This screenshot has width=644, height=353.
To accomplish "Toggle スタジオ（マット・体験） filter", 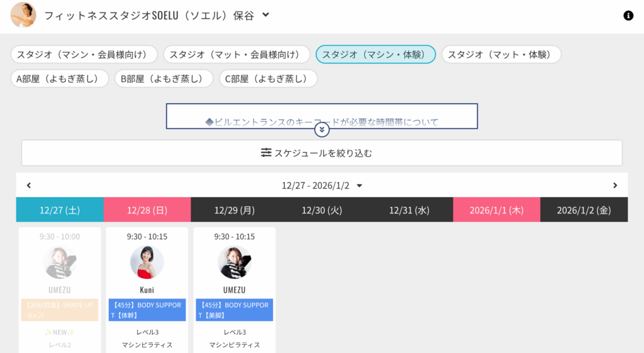I will 501,55.
